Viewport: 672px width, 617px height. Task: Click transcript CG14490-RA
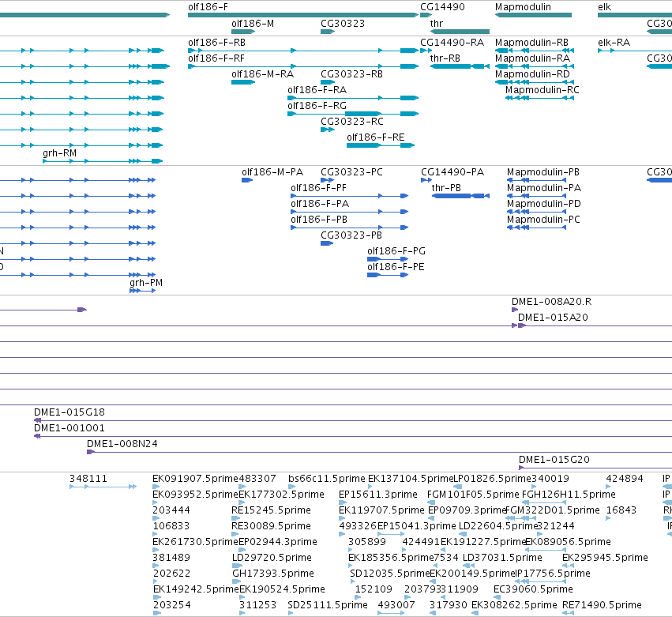(x=452, y=43)
